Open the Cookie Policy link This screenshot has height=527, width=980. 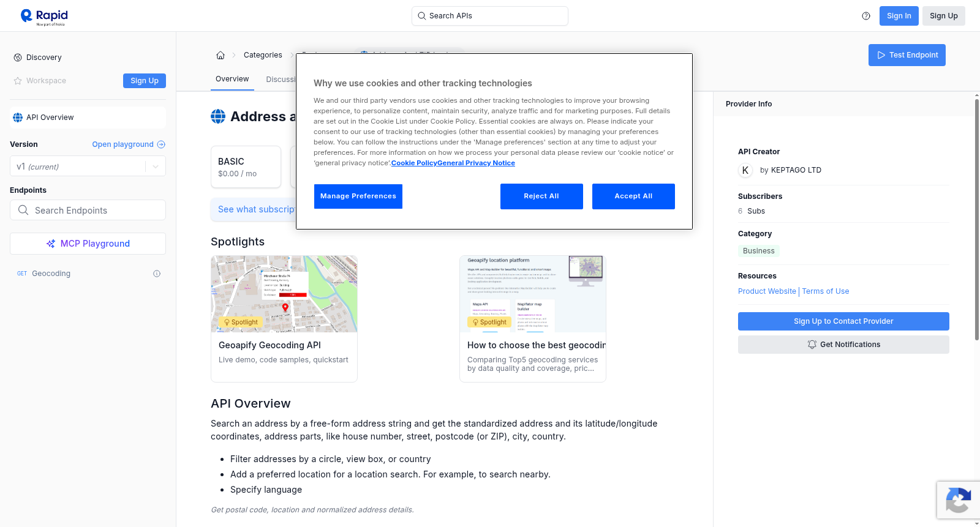pos(414,163)
